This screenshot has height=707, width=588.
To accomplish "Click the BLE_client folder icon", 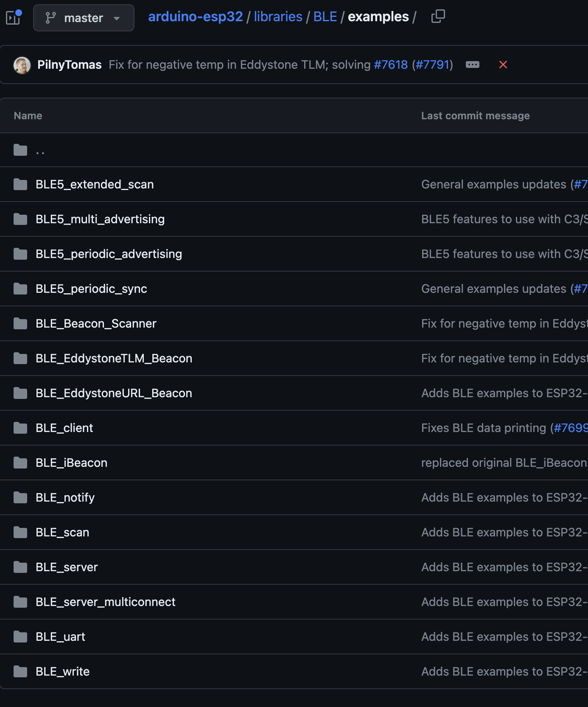I will [20, 428].
